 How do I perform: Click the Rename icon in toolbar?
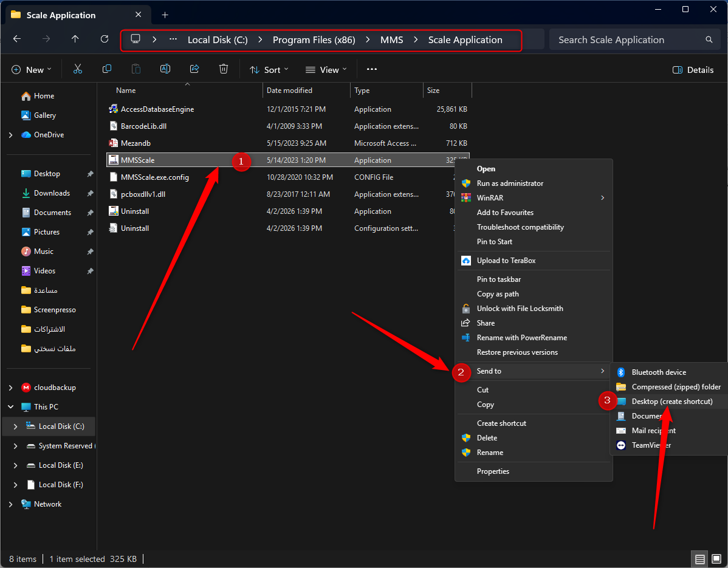[165, 70]
